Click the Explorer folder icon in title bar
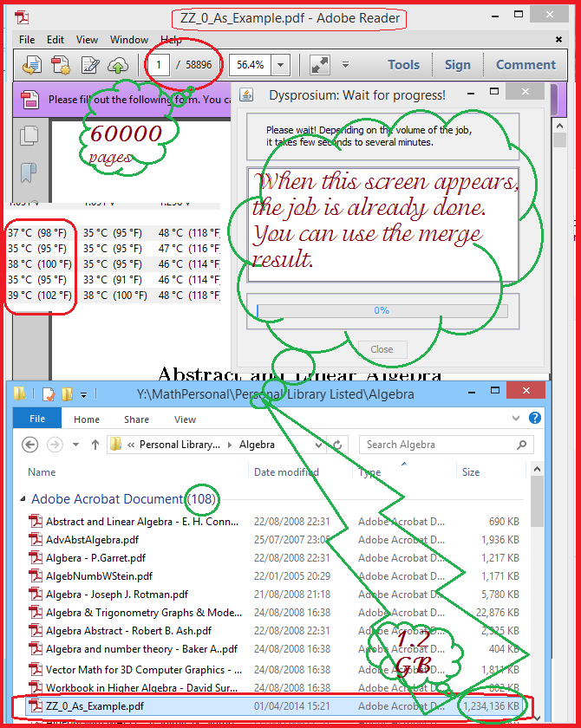 coord(19,394)
